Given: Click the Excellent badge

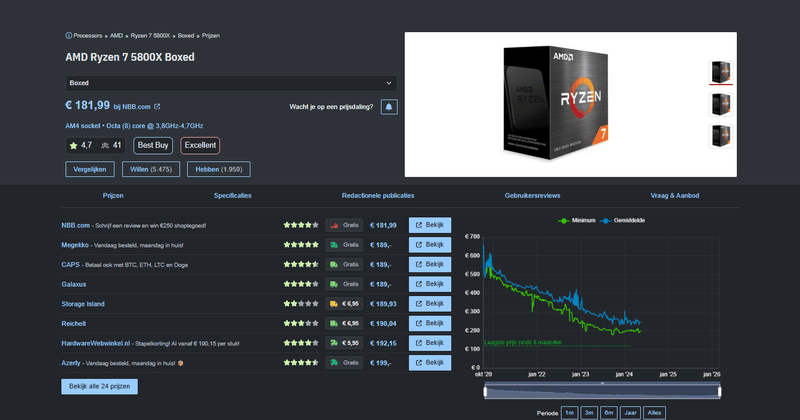Looking at the screenshot, I should pos(200,145).
